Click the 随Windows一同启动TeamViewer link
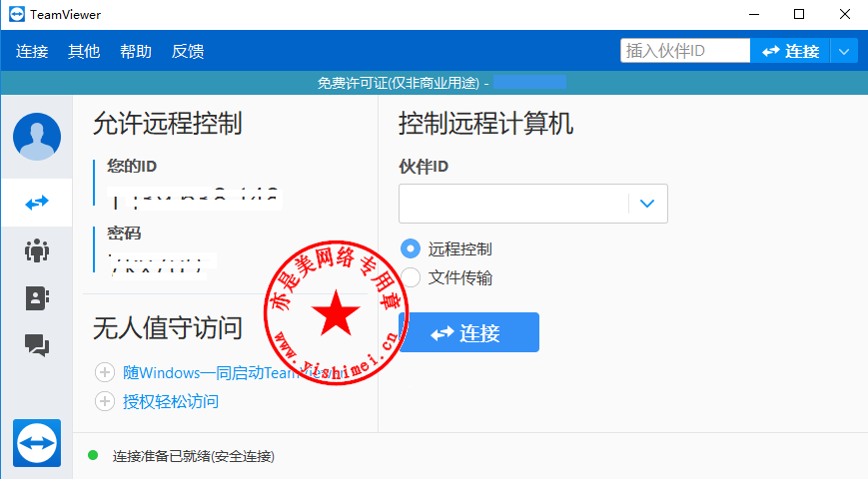 pyautogui.click(x=232, y=373)
